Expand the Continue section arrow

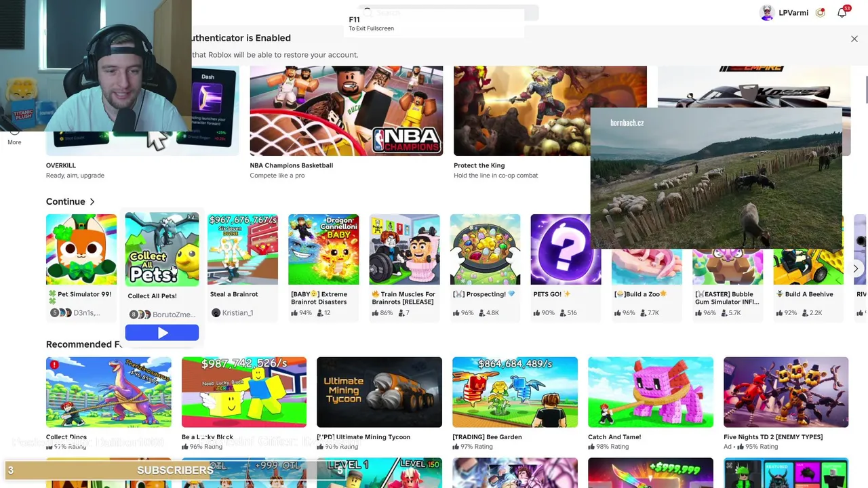[92, 202]
